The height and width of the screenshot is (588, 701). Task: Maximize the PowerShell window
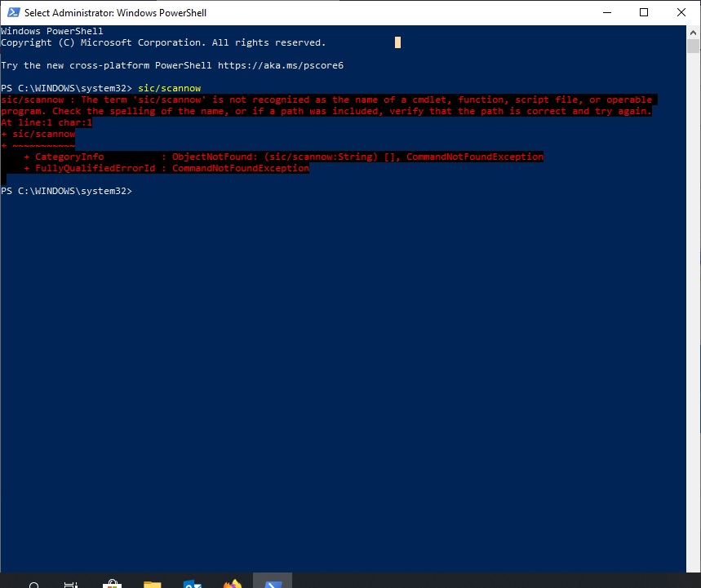(x=644, y=12)
